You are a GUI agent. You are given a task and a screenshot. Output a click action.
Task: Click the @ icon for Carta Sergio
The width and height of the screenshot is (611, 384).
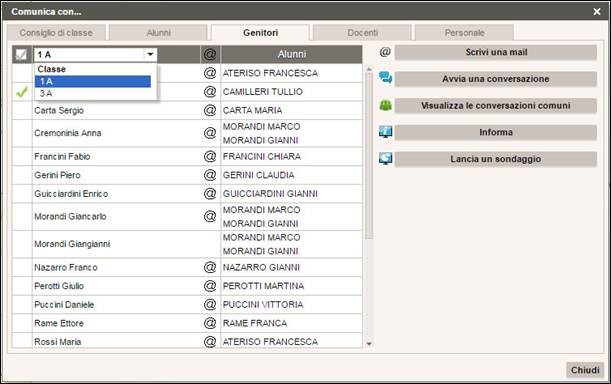click(x=210, y=110)
